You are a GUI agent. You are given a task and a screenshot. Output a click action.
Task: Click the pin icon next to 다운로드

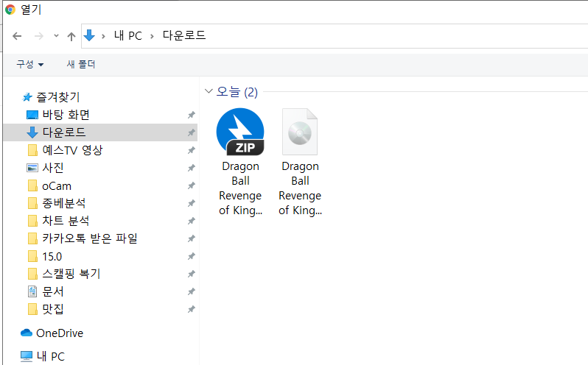(x=192, y=132)
